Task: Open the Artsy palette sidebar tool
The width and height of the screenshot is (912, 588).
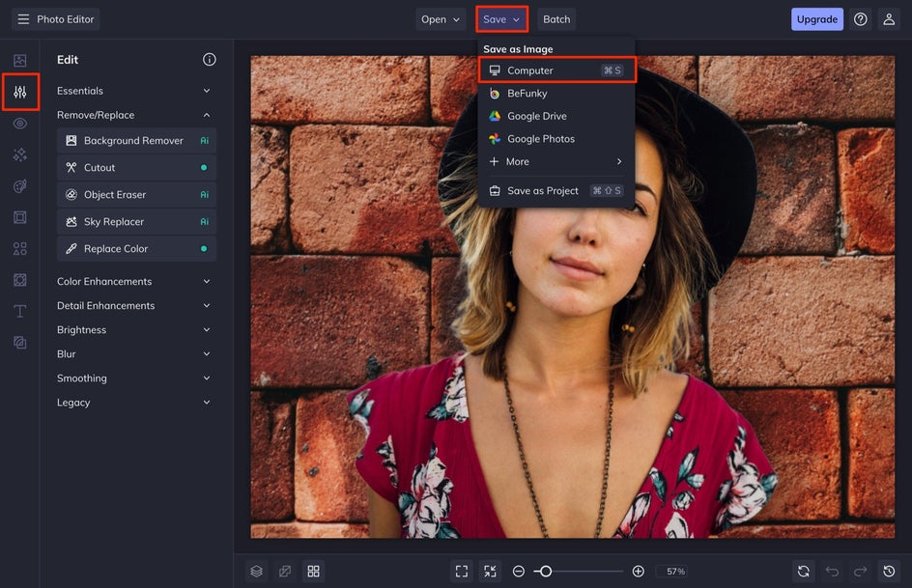Action: point(19,186)
